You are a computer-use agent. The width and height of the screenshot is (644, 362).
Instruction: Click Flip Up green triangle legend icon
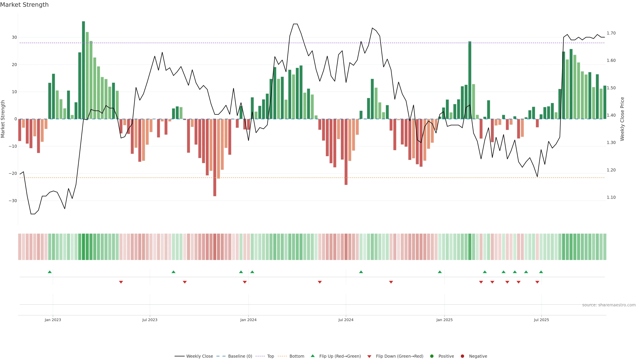[312, 356]
